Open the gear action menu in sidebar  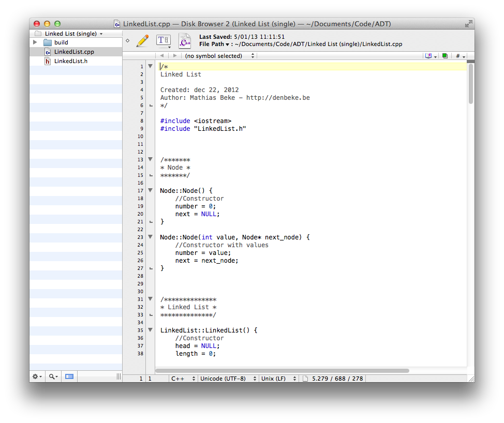tap(37, 376)
